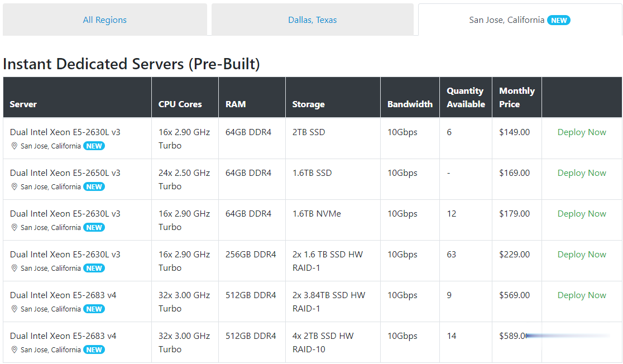Click the $179.00 monthly price

515,213
